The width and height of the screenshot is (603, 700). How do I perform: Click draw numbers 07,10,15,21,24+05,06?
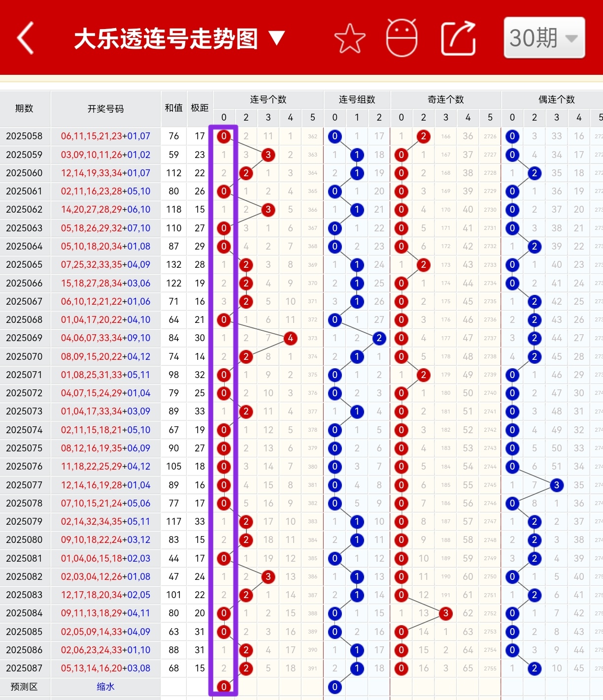(105, 503)
